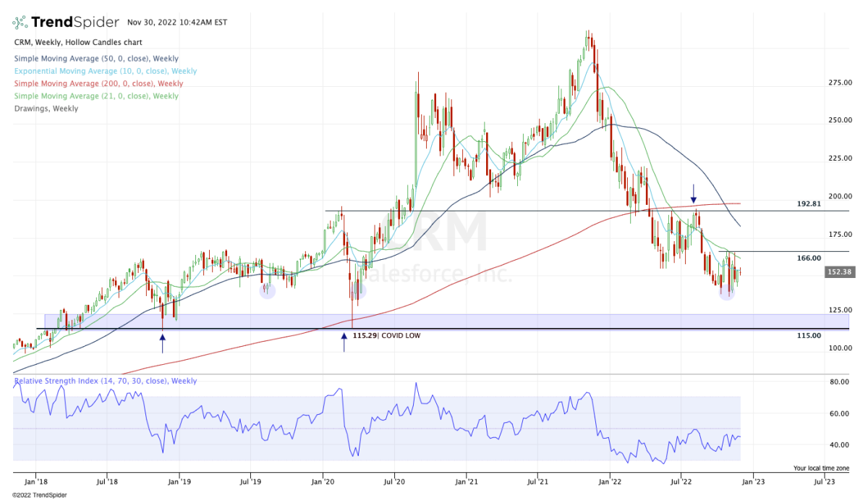This screenshot has height=501, width=868.
Task: Click the '115.29| COVID LOW' annotation
Action: (386, 336)
